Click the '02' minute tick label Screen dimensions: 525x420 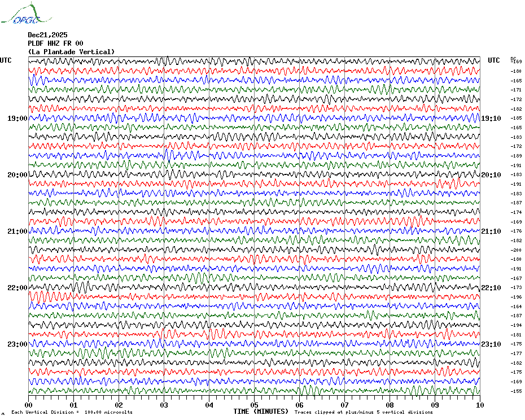[x=119, y=405]
